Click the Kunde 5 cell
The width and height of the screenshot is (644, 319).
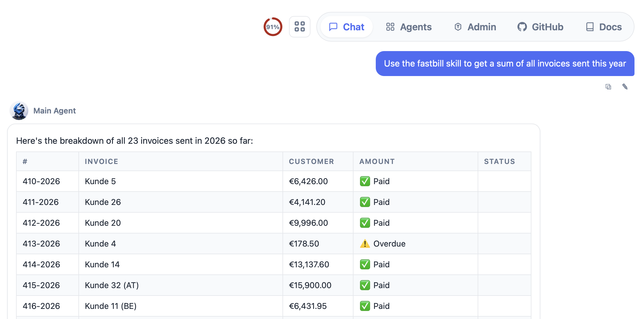[x=181, y=181]
